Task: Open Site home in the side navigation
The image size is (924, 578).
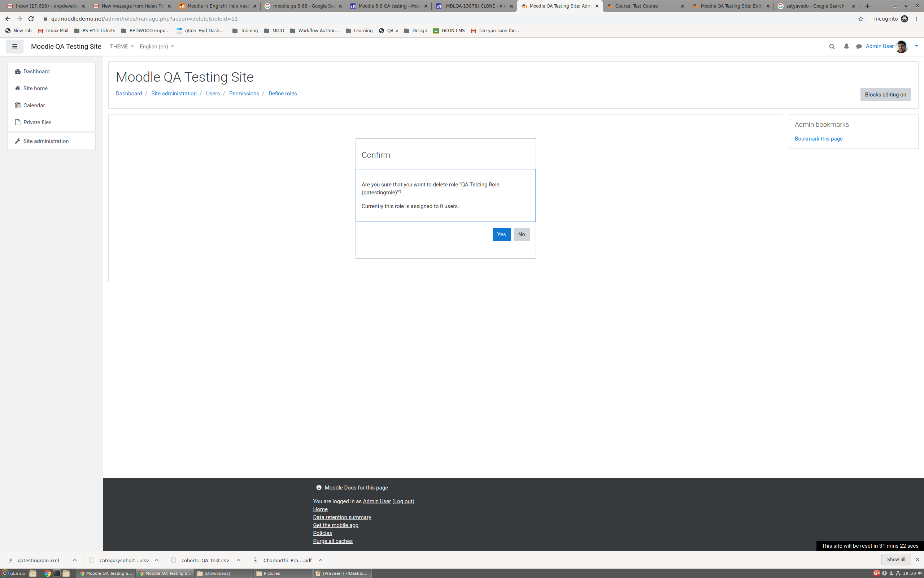Action: tap(51, 88)
